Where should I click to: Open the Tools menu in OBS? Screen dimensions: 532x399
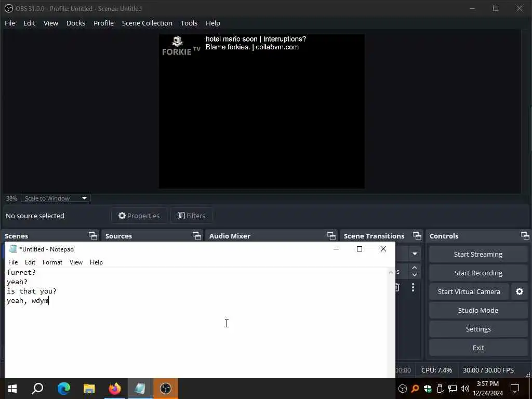(189, 23)
